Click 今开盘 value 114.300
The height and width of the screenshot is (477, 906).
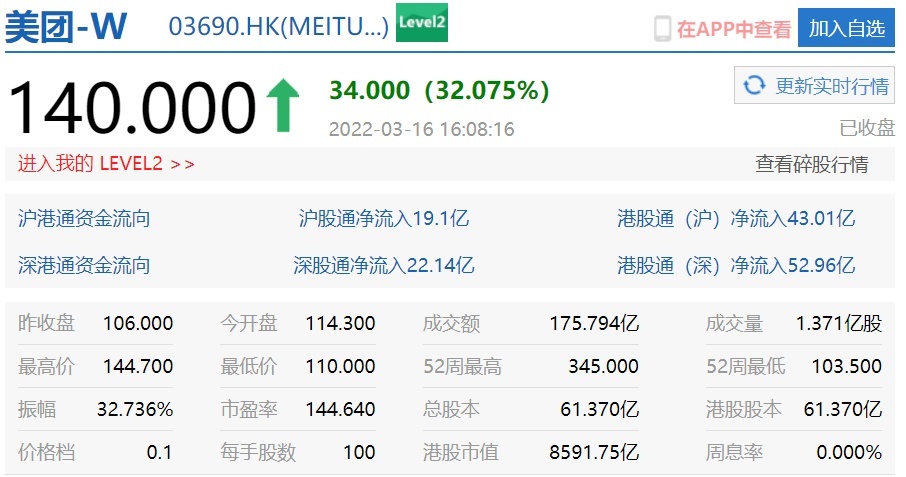coord(340,323)
